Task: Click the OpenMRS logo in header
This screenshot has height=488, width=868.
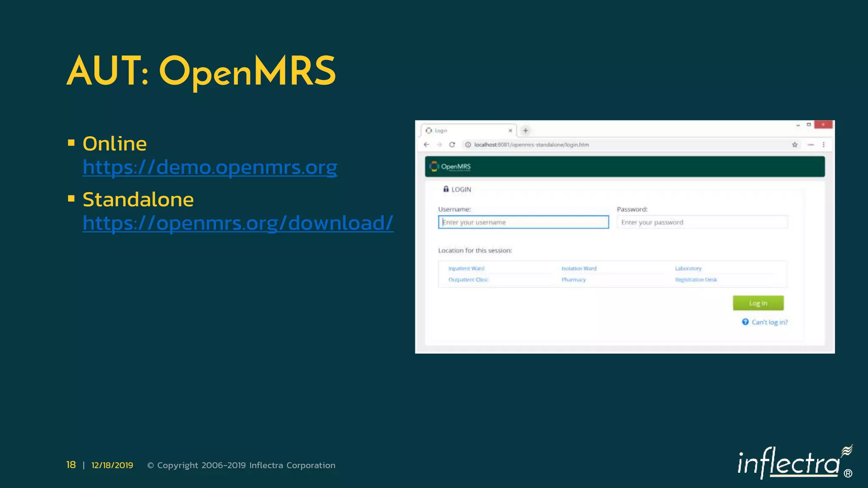Action: [x=450, y=166]
